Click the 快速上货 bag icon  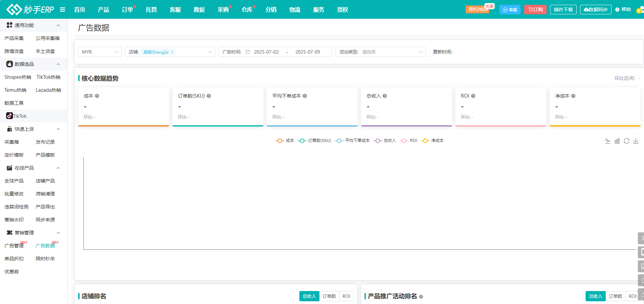pos(10,129)
